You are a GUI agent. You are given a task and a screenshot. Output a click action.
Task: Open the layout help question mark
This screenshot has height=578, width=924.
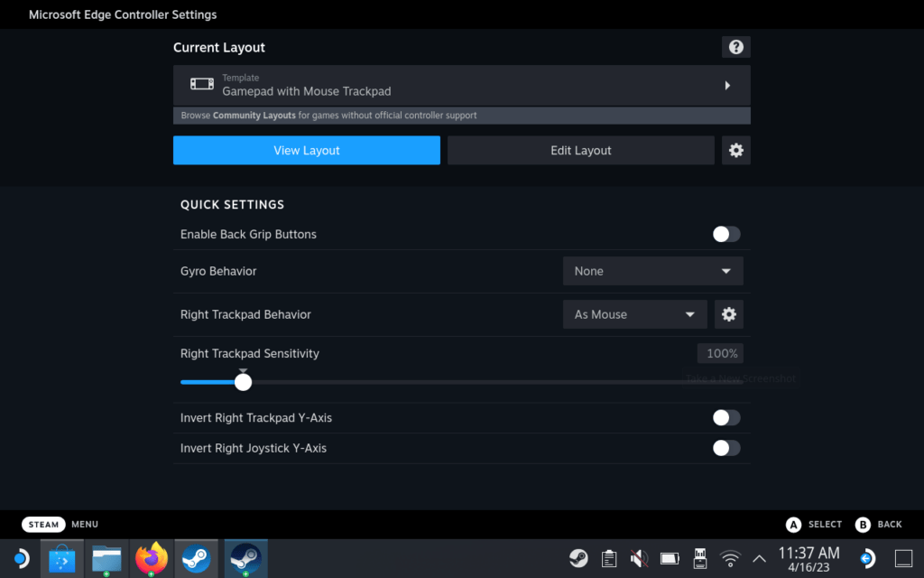735,46
